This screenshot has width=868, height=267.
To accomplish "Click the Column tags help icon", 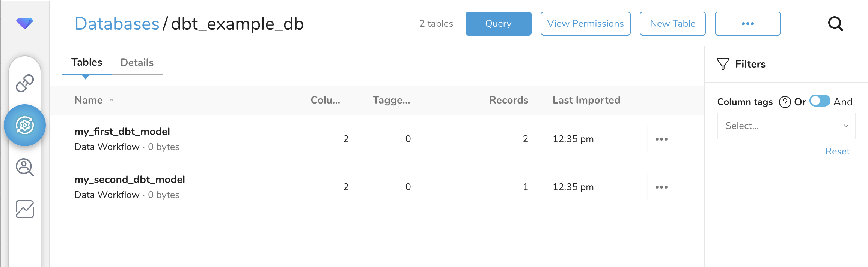I will [x=785, y=102].
